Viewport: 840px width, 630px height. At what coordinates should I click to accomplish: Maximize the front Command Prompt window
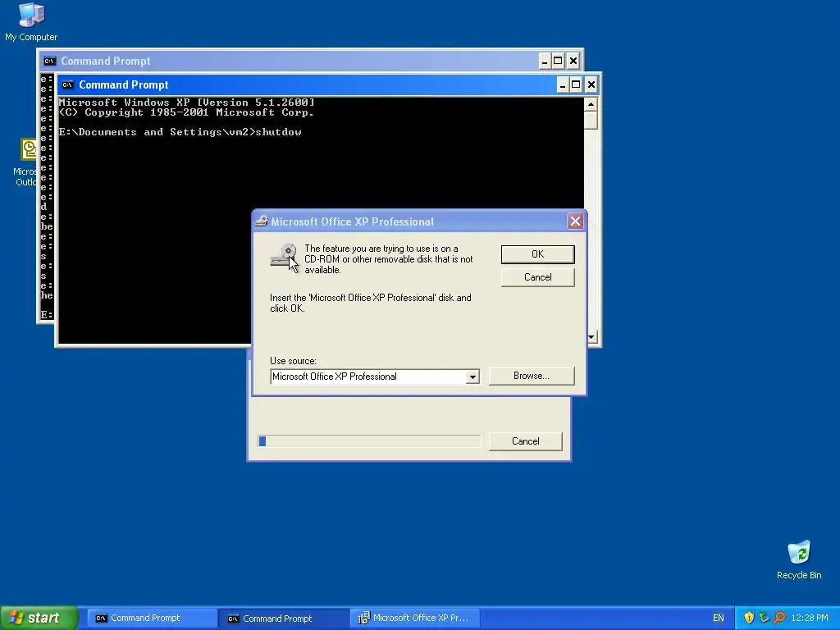coord(576,84)
